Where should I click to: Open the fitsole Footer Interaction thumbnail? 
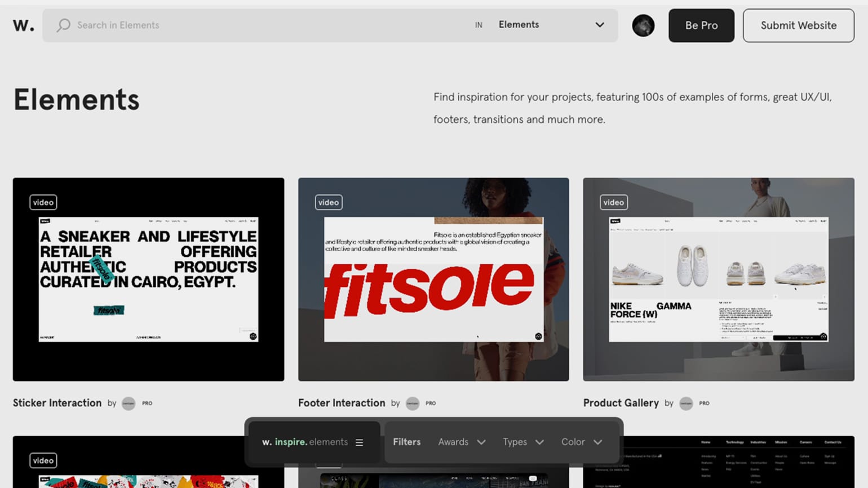[x=433, y=280]
